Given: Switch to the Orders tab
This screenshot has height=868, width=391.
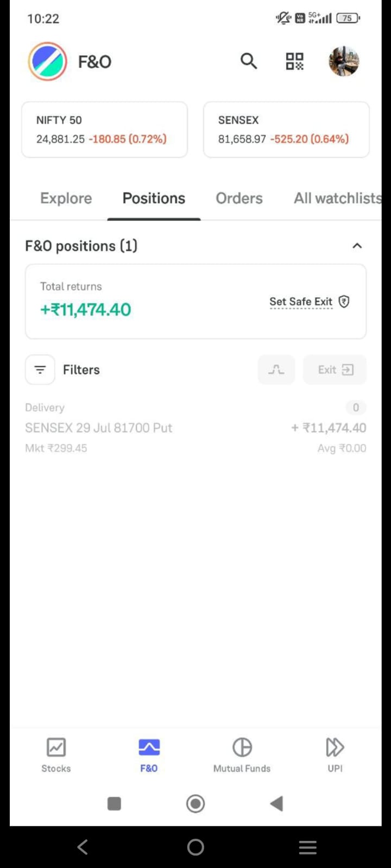Looking at the screenshot, I should pyautogui.click(x=239, y=199).
